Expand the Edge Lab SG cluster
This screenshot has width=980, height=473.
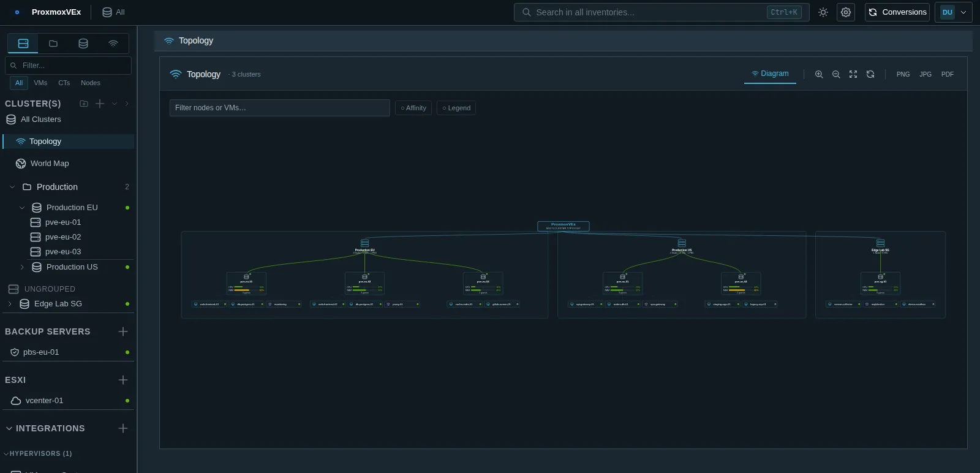click(x=10, y=304)
